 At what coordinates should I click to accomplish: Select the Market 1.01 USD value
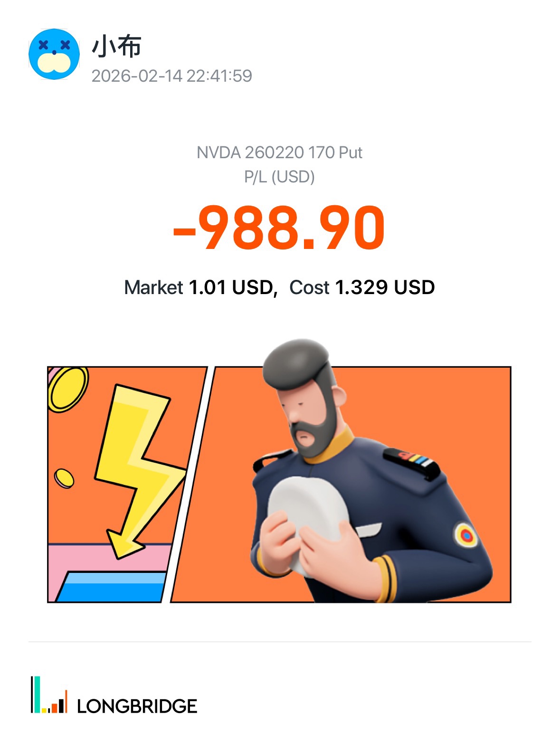200,287
